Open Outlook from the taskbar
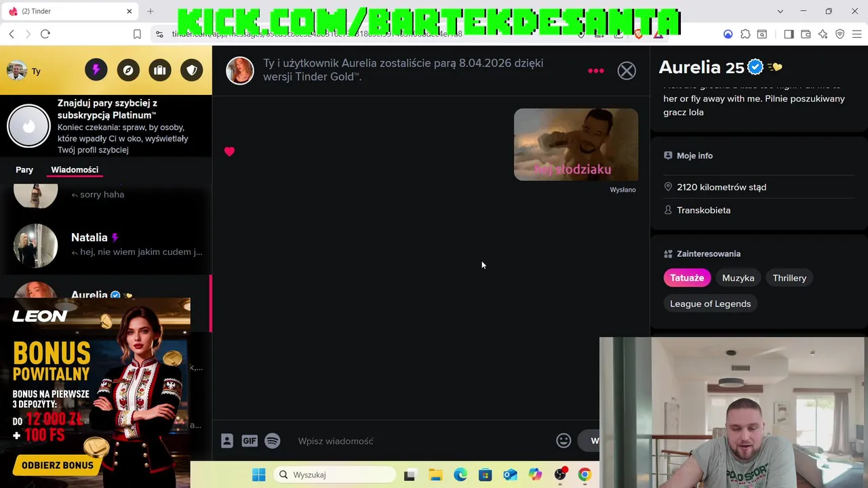Screen dimensions: 868x488 [x=510, y=475]
